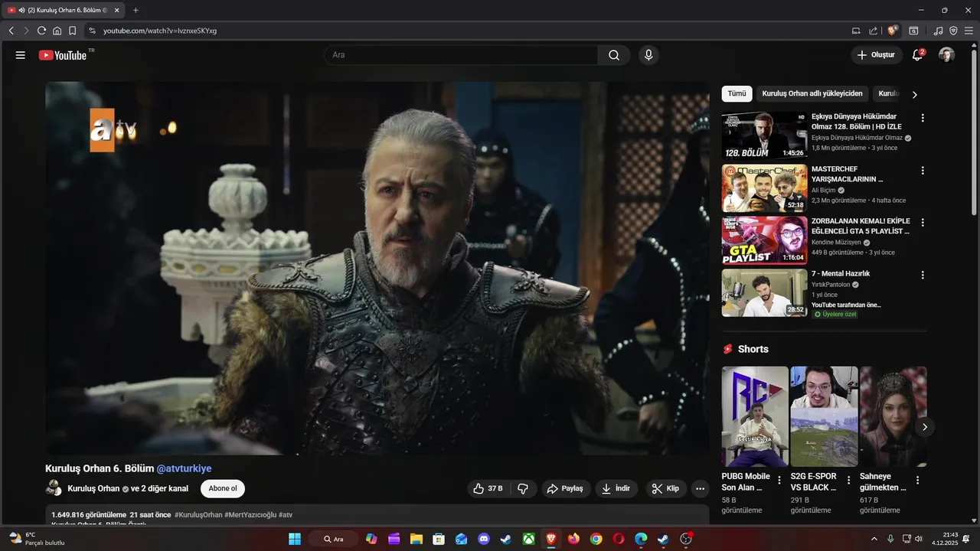
Task: Click the URL in the address bar
Action: (x=160, y=31)
